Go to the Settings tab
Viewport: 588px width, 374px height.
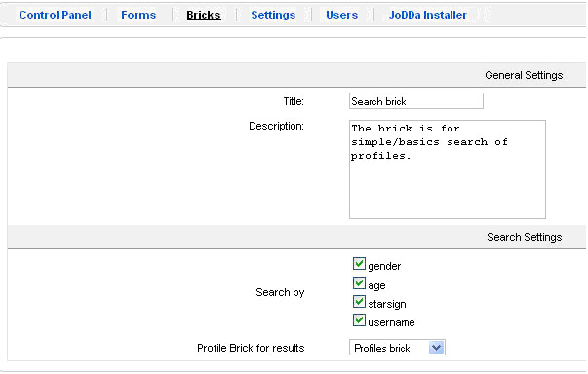point(273,15)
